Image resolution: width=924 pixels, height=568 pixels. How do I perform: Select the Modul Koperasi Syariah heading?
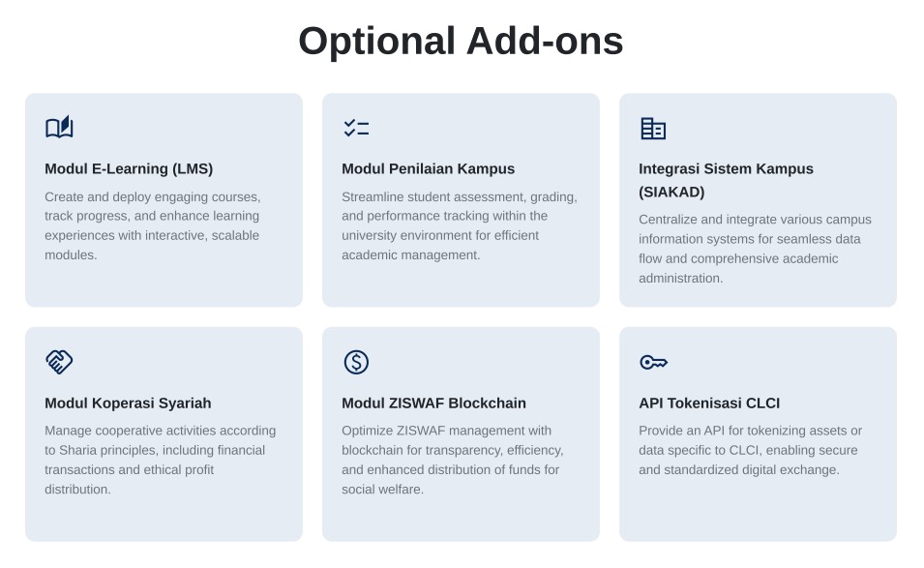tap(128, 403)
